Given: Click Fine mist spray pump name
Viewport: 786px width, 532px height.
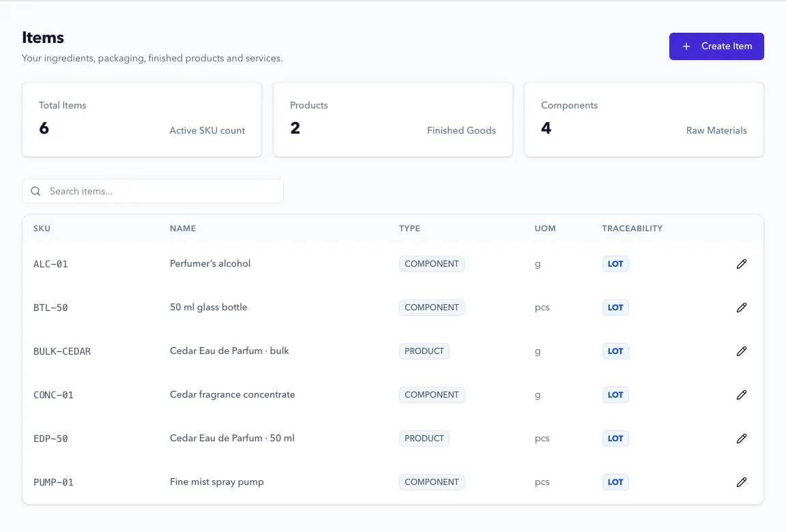Looking at the screenshot, I should 216,482.
